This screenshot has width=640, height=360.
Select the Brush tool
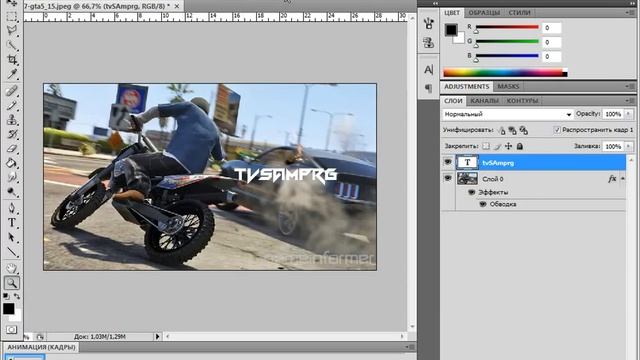click(11, 105)
